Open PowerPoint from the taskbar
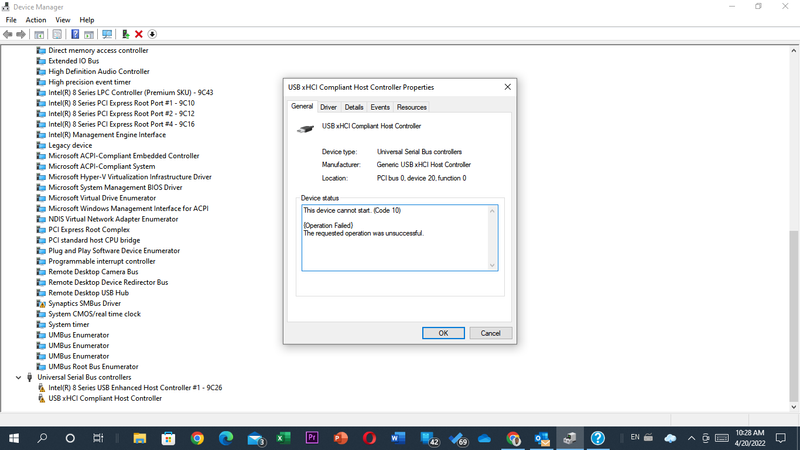800x450 pixels. (340, 438)
